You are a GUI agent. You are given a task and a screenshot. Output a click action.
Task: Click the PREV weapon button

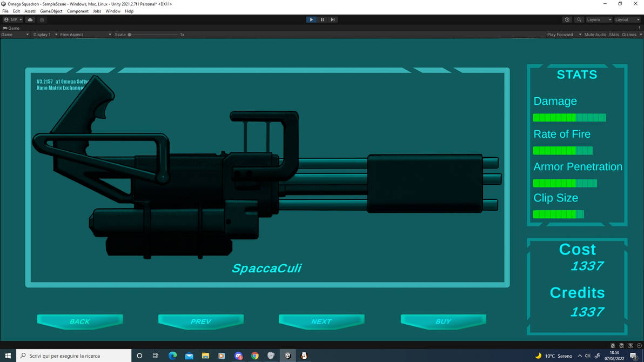(201, 321)
